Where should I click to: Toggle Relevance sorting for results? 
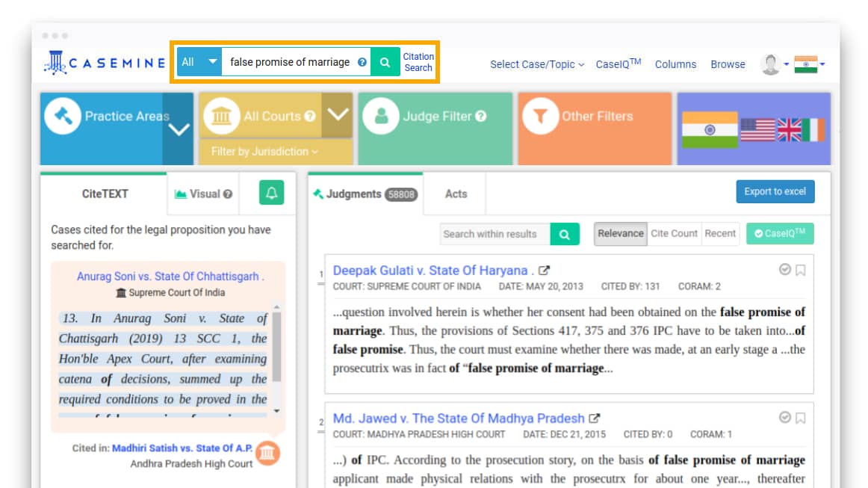click(620, 233)
